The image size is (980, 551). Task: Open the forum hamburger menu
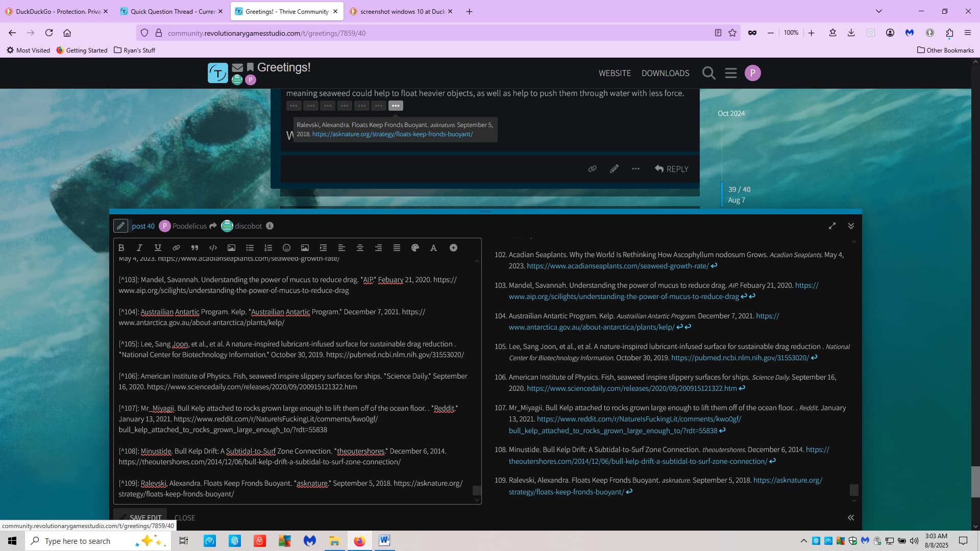coord(731,73)
